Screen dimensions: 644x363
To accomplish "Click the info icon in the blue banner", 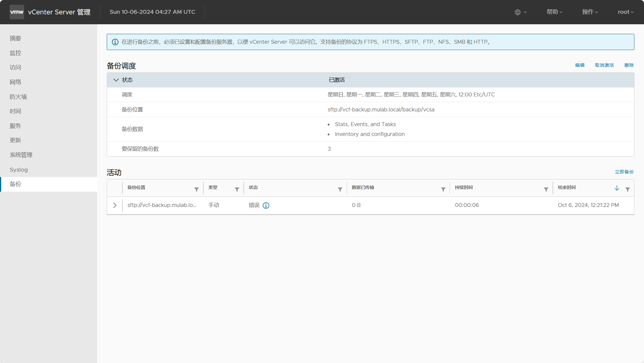I will [115, 42].
